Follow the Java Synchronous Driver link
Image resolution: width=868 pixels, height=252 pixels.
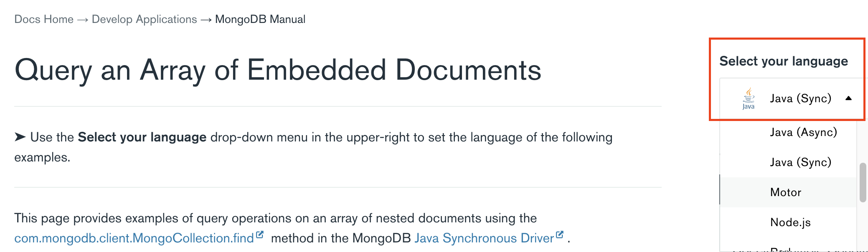tap(484, 238)
